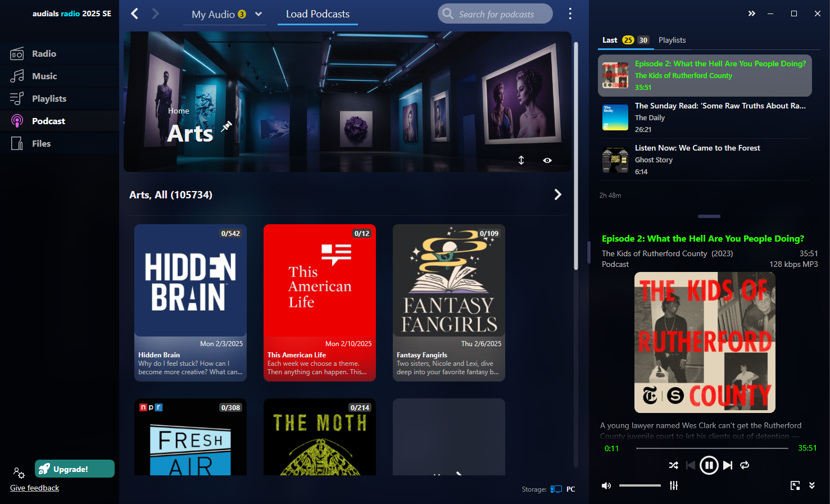Image resolution: width=830 pixels, height=504 pixels.
Task: Go to Home breadcrumb link
Action: 179,111
